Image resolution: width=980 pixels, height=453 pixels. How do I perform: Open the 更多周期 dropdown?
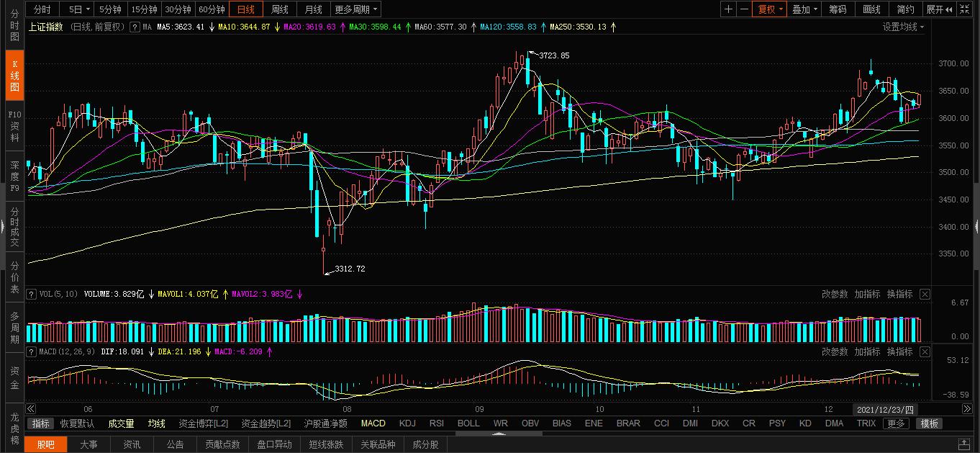pyautogui.click(x=356, y=9)
